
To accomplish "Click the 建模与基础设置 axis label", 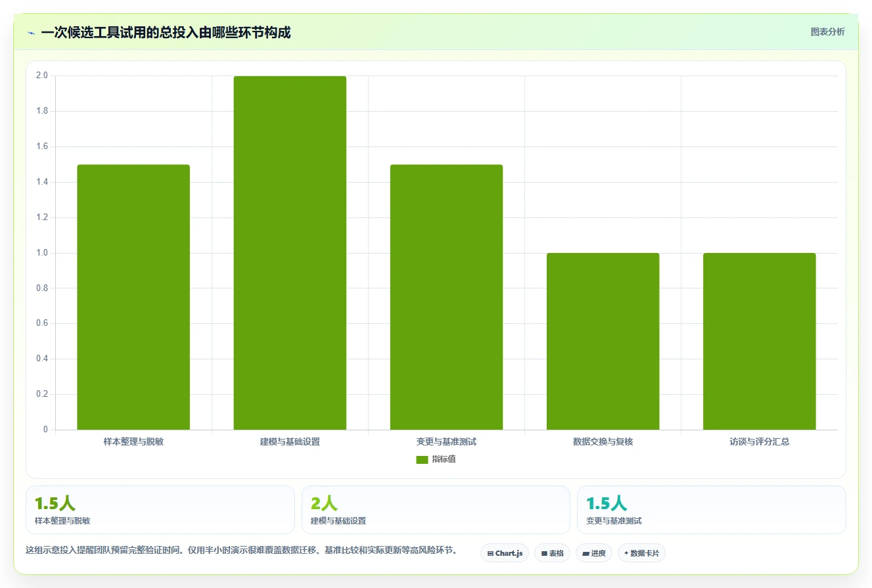I will click(290, 442).
